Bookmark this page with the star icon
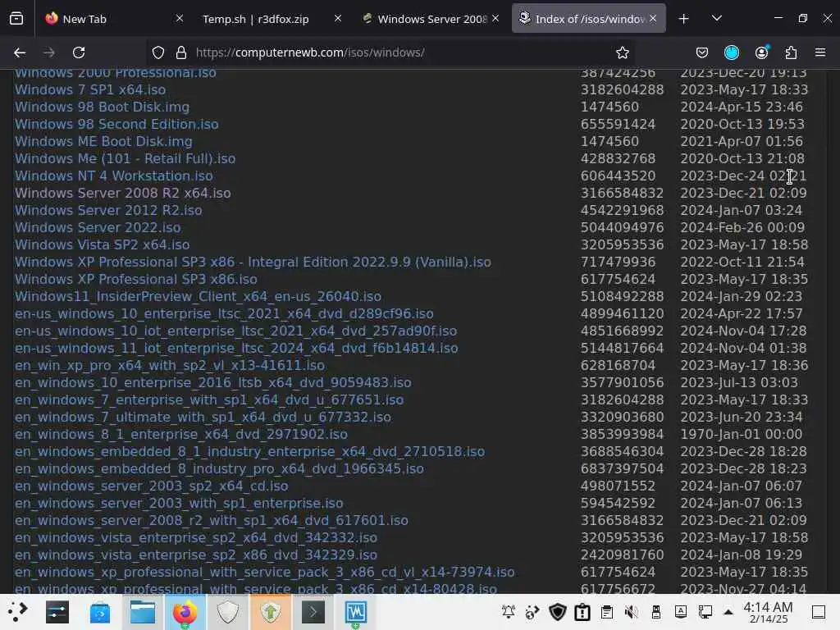 (622, 52)
